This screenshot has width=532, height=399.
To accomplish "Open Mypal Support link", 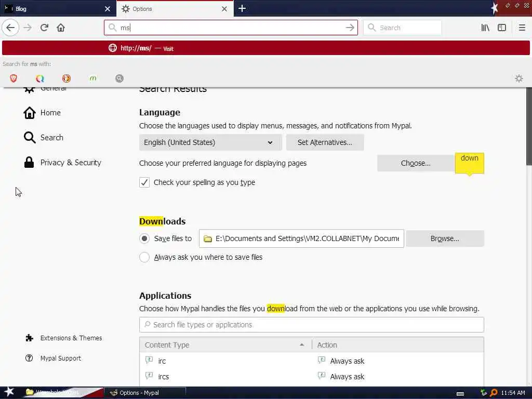I will 53,358.
